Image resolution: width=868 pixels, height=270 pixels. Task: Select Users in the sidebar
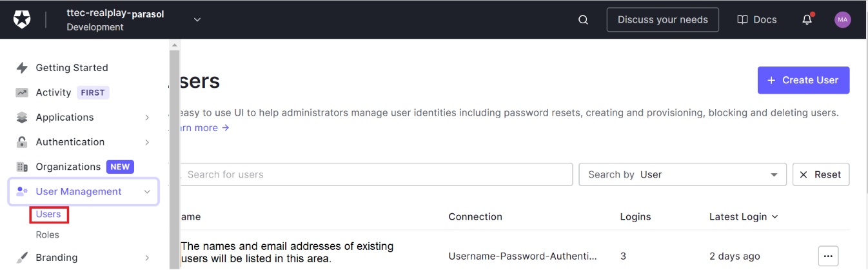point(48,214)
